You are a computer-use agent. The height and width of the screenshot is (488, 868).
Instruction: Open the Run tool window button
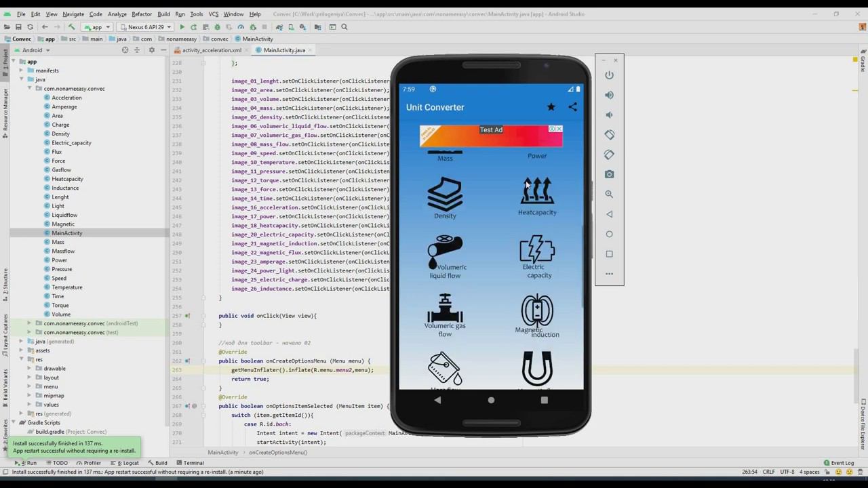point(27,463)
